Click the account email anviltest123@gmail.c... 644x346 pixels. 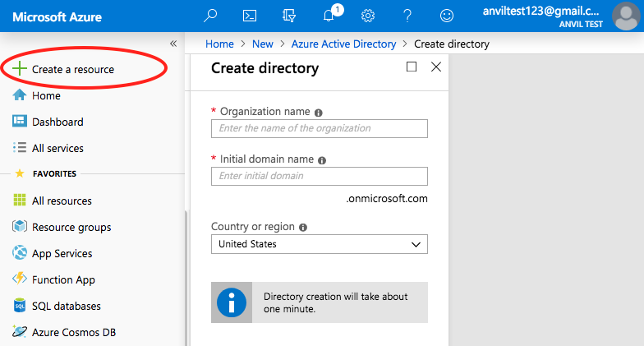coord(540,12)
